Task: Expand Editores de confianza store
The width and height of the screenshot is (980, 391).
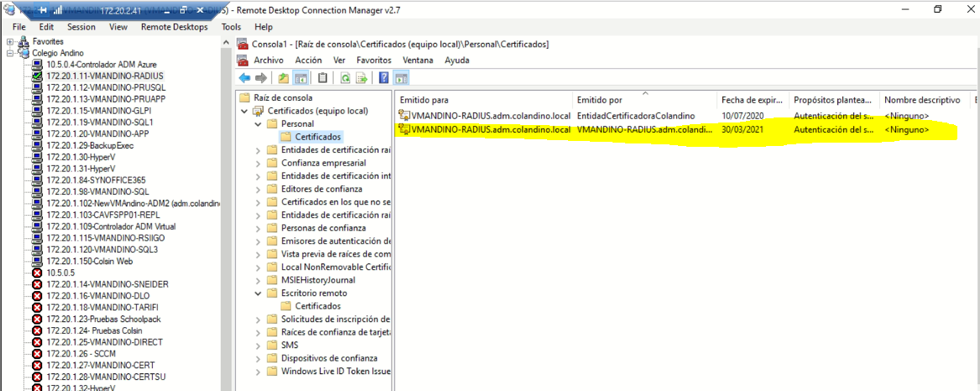Action: click(x=258, y=189)
